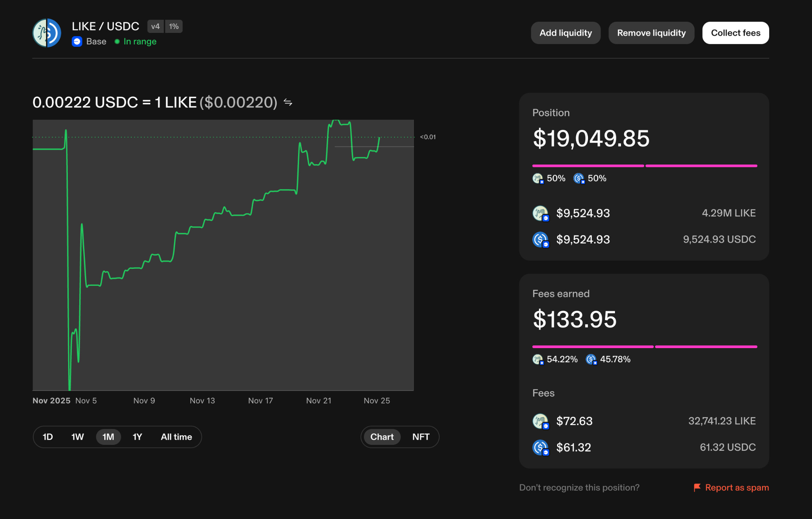
Task: Click the orange spam flag icon
Action: coord(697,487)
